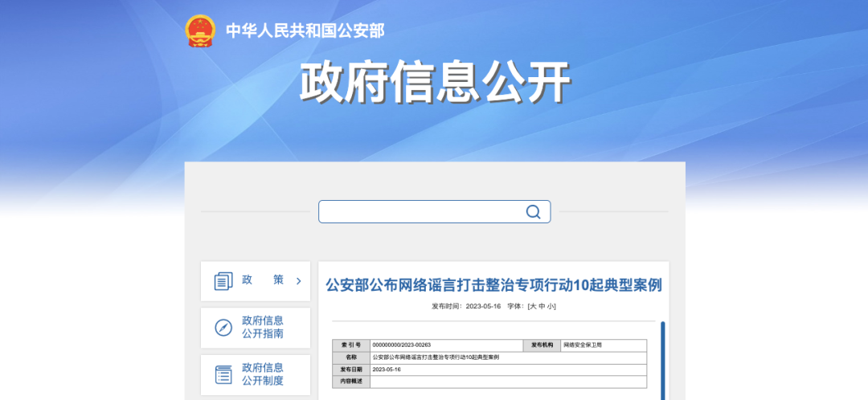
Task: Click the national emblem logo
Action: coord(200,31)
